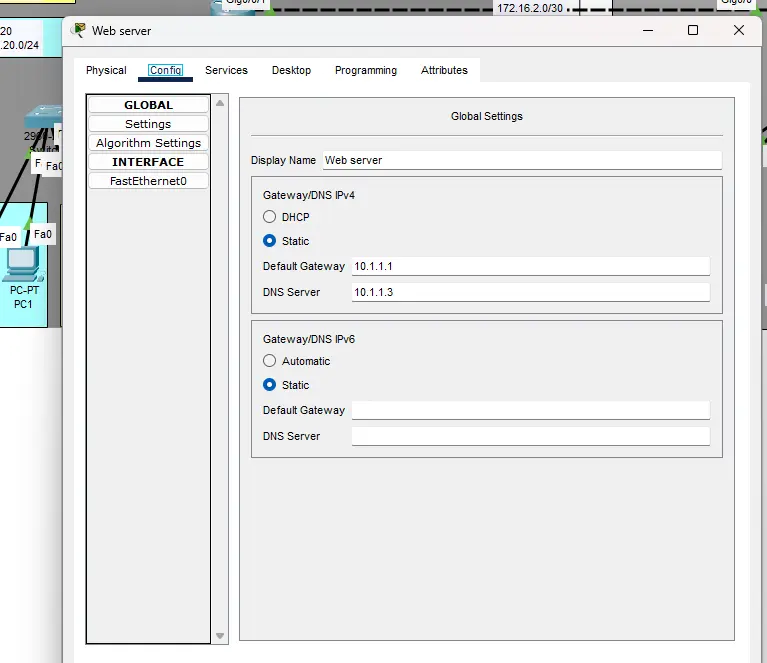Click the IPv6 Default Gateway field
The width and height of the screenshot is (767, 663).
tap(531, 410)
